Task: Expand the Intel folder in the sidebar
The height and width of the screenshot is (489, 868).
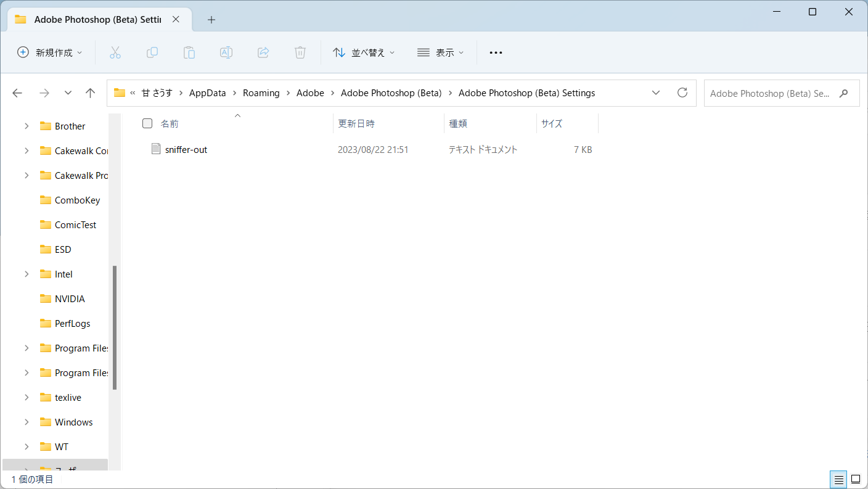Action: (26, 274)
